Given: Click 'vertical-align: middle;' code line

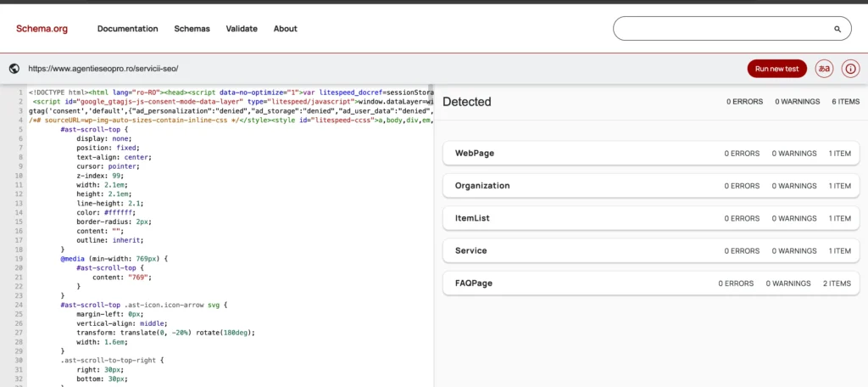Looking at the screenshot, I should [122, 323].
